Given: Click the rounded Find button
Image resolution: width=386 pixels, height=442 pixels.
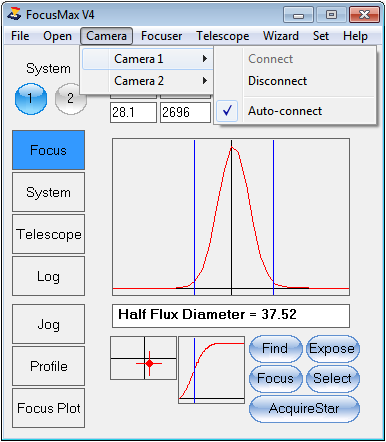Looking at the screenshot, I should [275, 349].
